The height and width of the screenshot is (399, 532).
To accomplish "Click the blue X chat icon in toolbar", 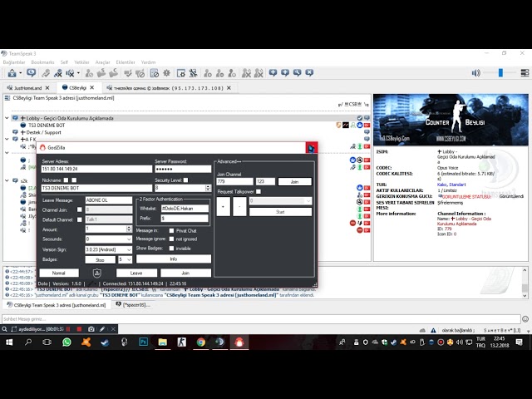I will pyautogui.click(x=309, y=72).
